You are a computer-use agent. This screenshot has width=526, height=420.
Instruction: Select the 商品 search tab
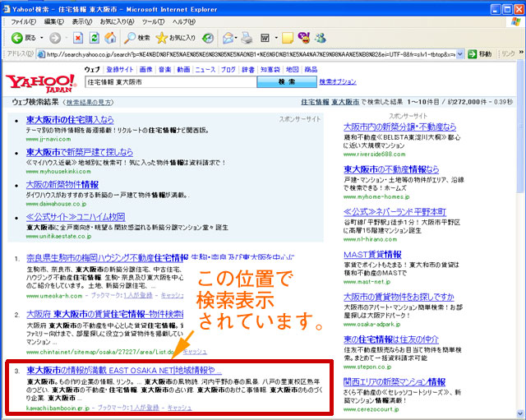[311, 70]
